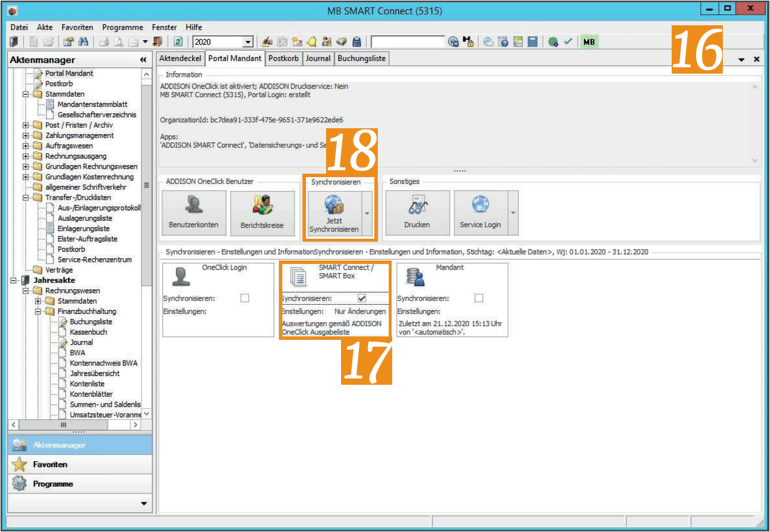
Task: Click the empty search field in the toolbar
Action: point(408,42)
